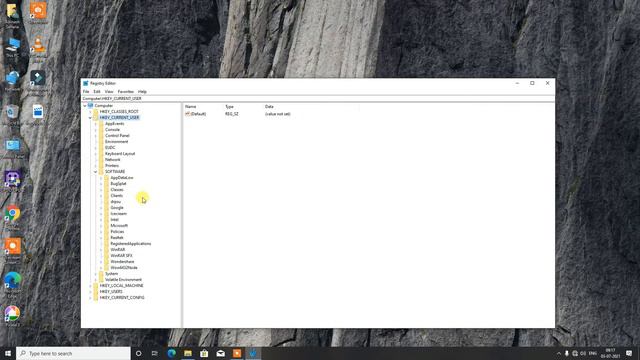Click the REG_SZ type cell
Image resolution: width=640 pixels, height=360 pixels.
(231, 114)
